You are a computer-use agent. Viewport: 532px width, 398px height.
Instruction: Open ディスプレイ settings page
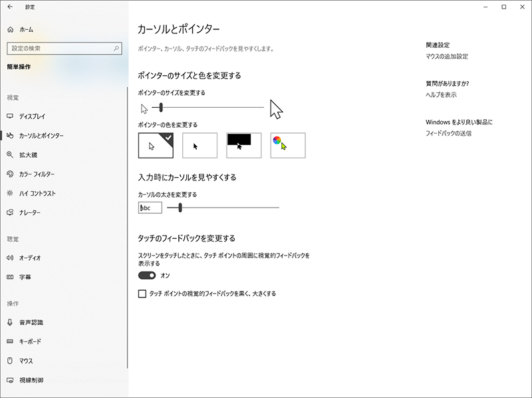pos(32,116)
